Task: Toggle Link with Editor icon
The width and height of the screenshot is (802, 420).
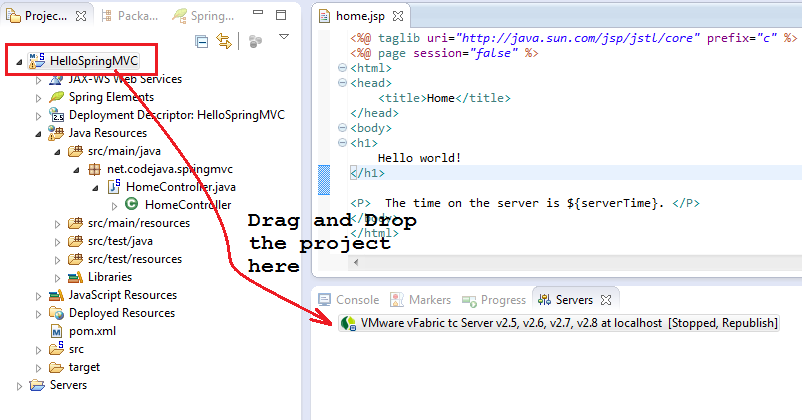Action: click(x=224, y=41)
